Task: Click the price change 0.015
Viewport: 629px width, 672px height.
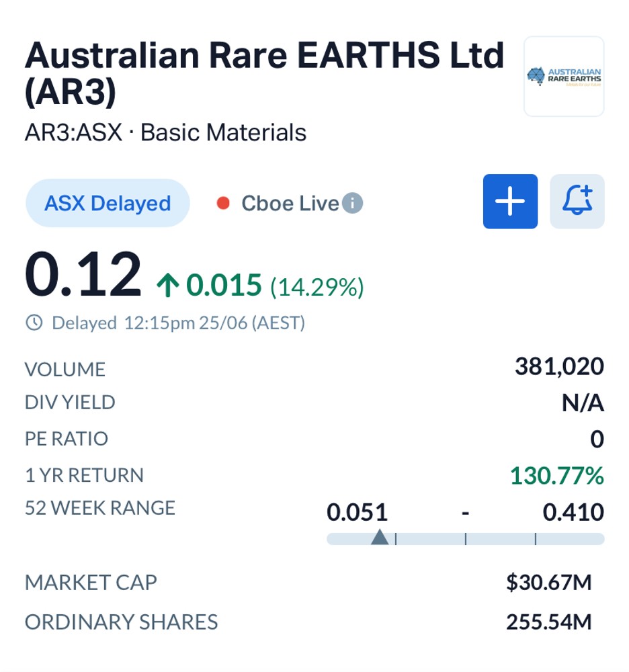Action: click(x=224, y=285)
